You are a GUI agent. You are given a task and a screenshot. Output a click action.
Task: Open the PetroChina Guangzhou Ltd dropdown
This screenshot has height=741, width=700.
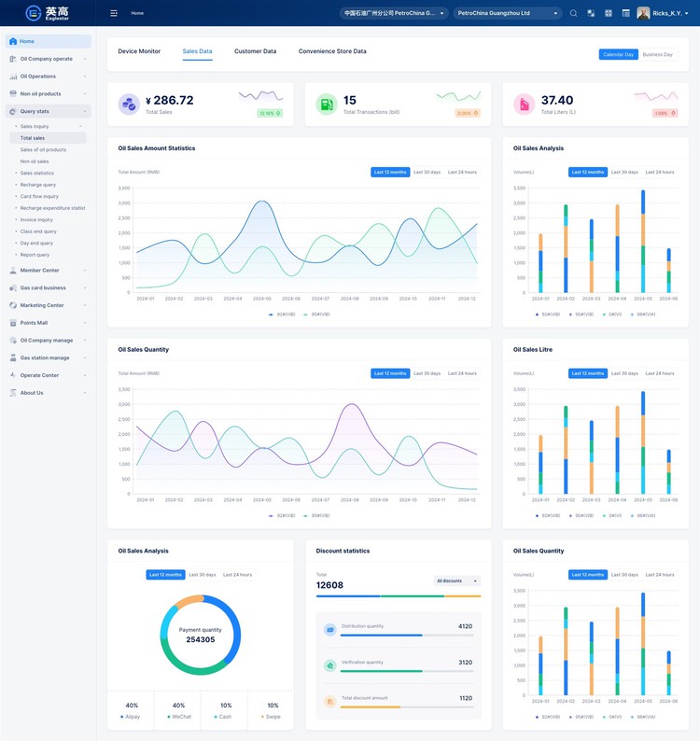pos(508,13)
